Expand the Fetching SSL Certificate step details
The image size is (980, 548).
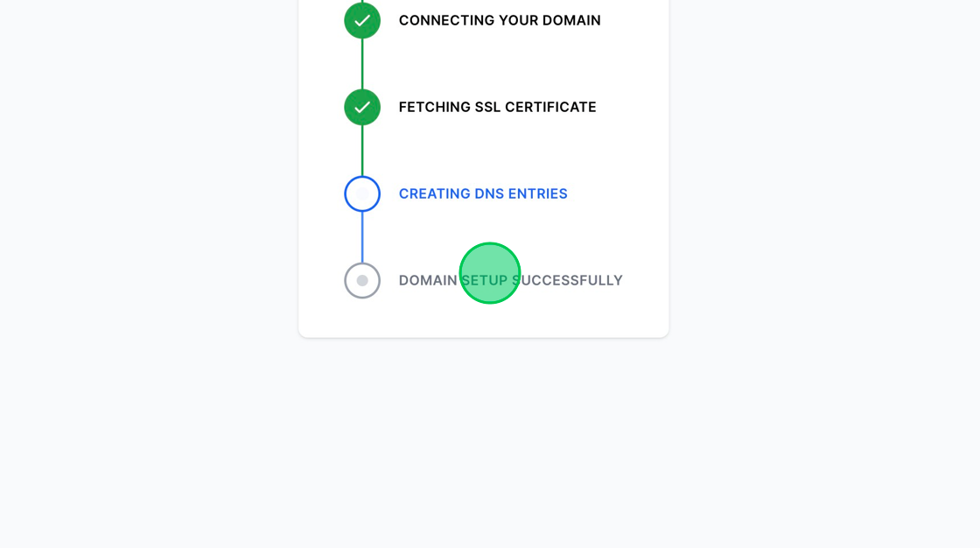[x=497, y=107]
